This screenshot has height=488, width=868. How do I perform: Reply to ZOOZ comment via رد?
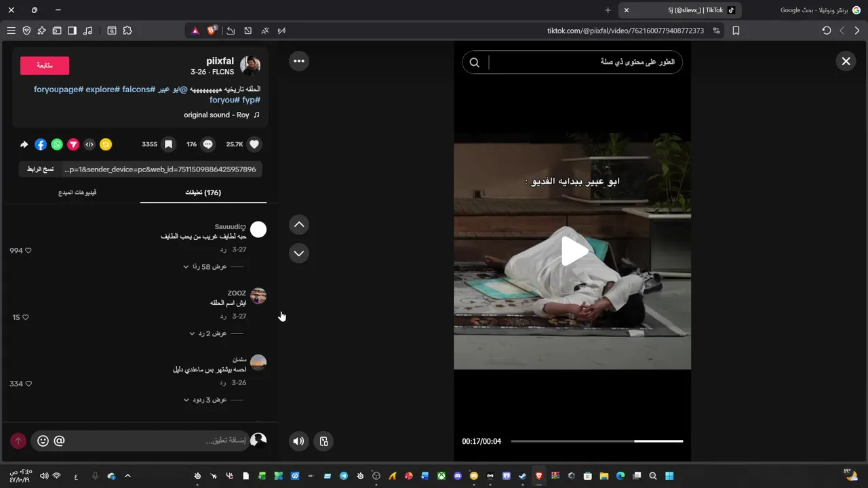tap(222, 317)
